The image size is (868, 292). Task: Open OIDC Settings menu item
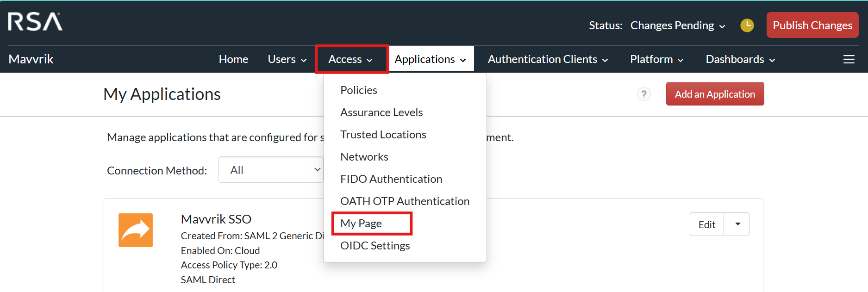point(375,246)
